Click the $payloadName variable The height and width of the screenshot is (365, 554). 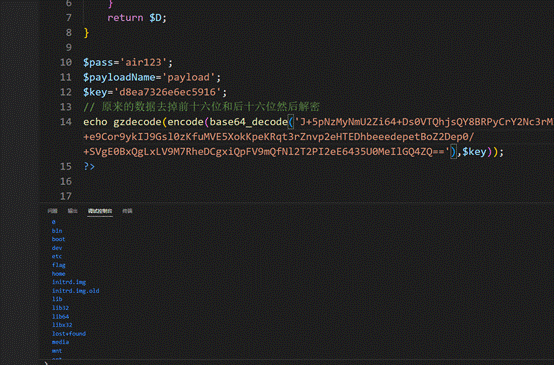[x=119, y=77]
